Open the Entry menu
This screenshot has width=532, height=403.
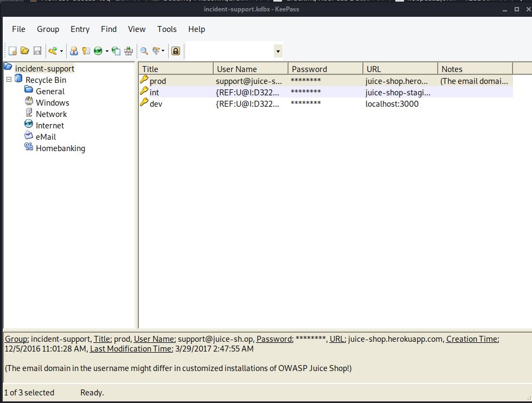click(x=80, y=29)
